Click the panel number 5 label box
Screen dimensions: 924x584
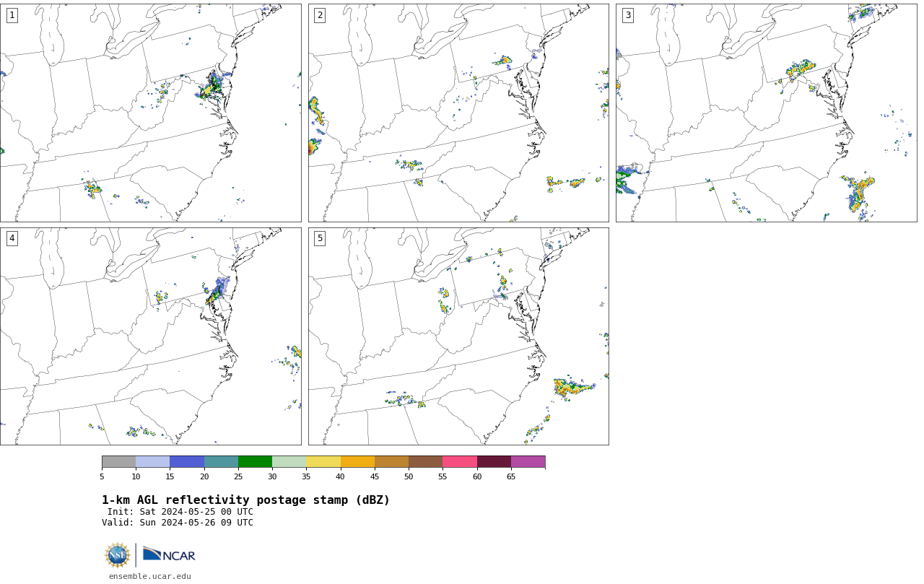pos(320,238)
